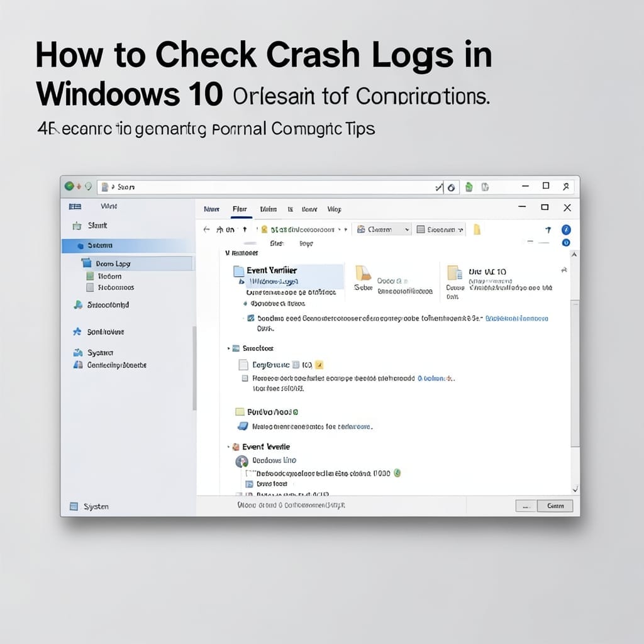This screenshot has height=644, width=644.
Task: Click the up arrow in the inner toolbar
Action: point(245,230)
